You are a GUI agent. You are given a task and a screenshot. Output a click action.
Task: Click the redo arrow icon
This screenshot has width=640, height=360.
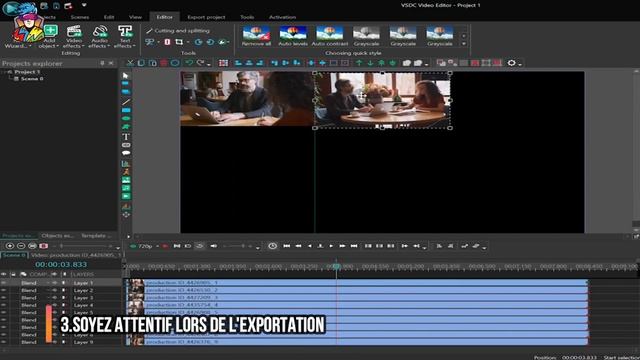pos(200,63)
